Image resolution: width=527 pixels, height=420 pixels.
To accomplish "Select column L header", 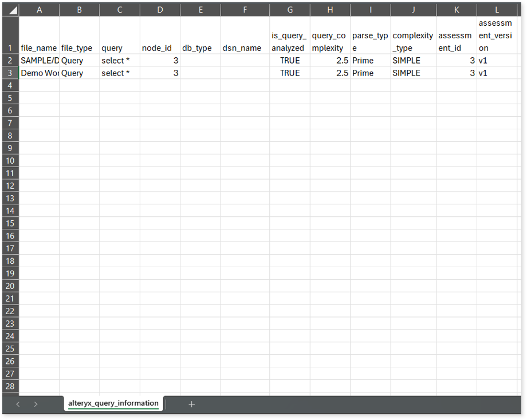I will pos(497,10).
